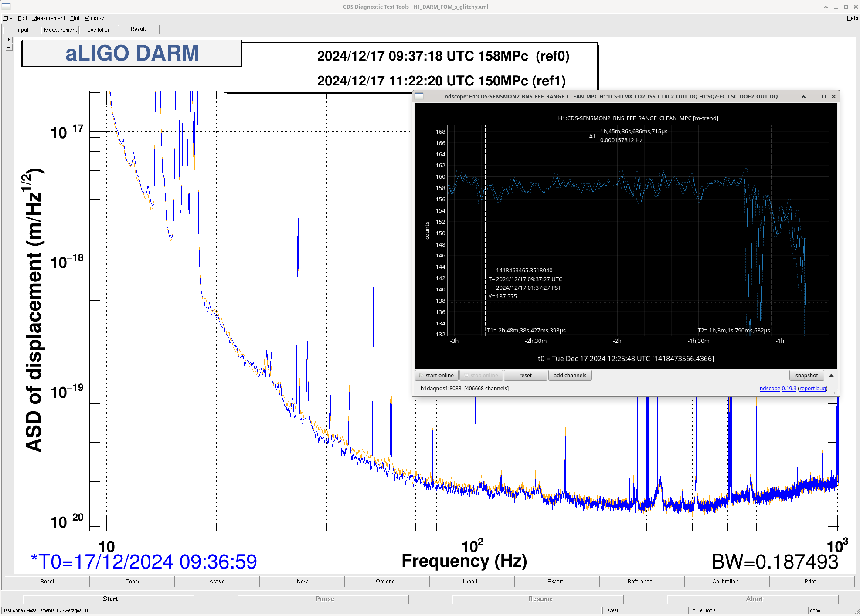
Task: Click the main window menu icon
Action: point(6,7)
